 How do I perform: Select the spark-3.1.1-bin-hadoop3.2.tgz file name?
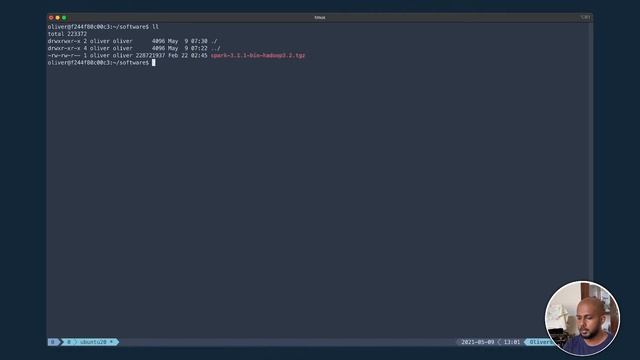click(258, 55)
